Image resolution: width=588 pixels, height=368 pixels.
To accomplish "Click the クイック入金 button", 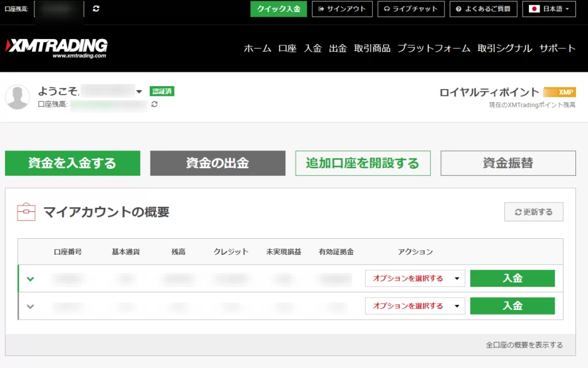I will pos(278,9).
